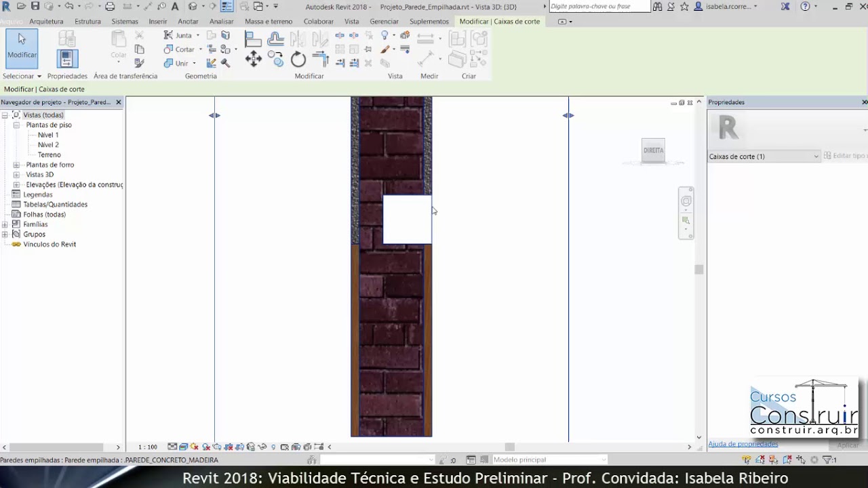868x488 pixels.
Task: Open the Massa e terreno tab
Action: tap(269, 22)
